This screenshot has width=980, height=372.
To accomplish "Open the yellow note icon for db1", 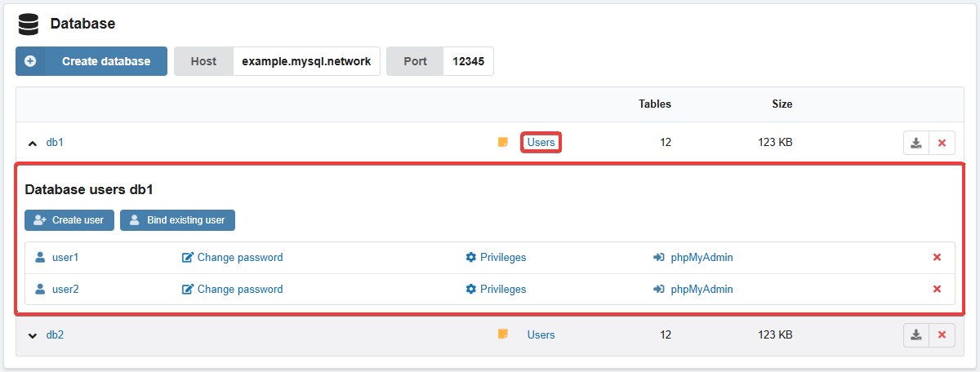I will click(x=503, y=143).
